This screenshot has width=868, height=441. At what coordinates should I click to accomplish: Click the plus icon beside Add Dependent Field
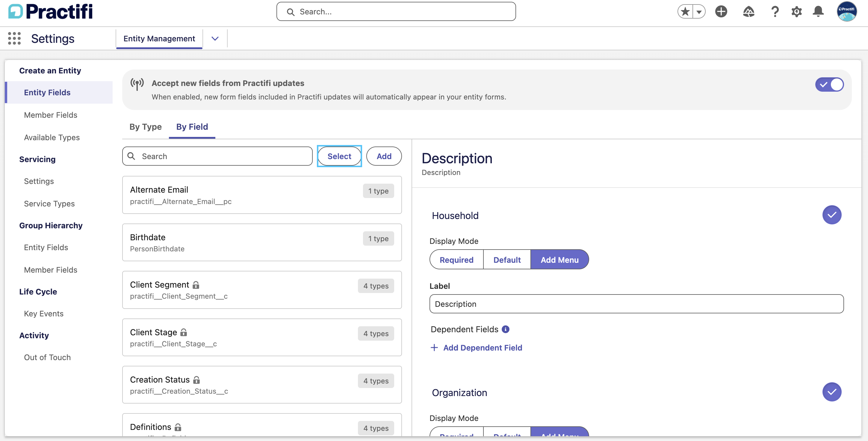pos(434,348)
